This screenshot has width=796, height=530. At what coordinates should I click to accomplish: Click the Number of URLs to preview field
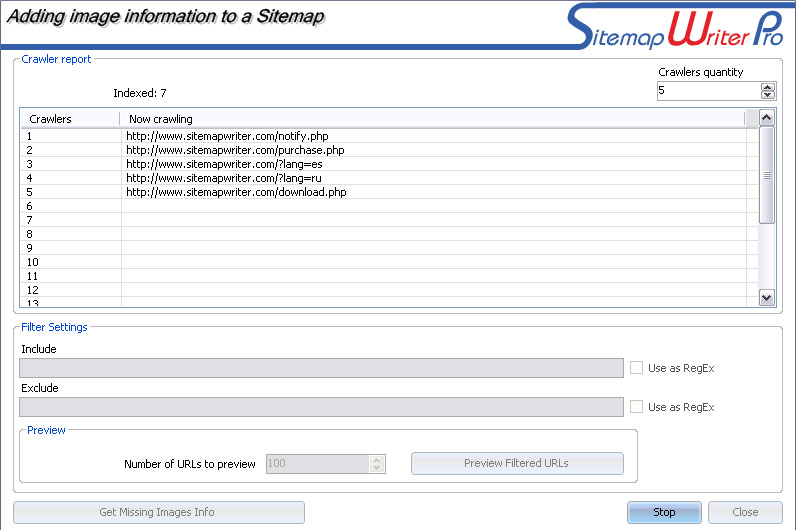tap(318, 463)
